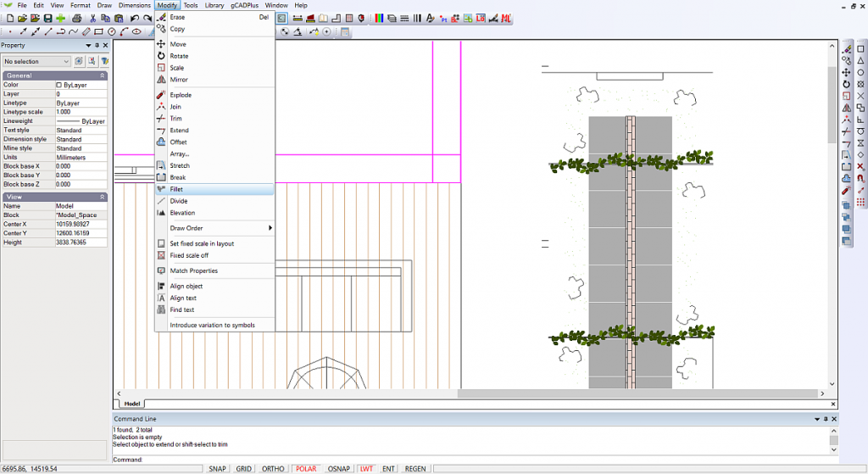Viewport: 868px width, 474px height.
Task: Click the Print icon
Action: [x=76, y=19]
